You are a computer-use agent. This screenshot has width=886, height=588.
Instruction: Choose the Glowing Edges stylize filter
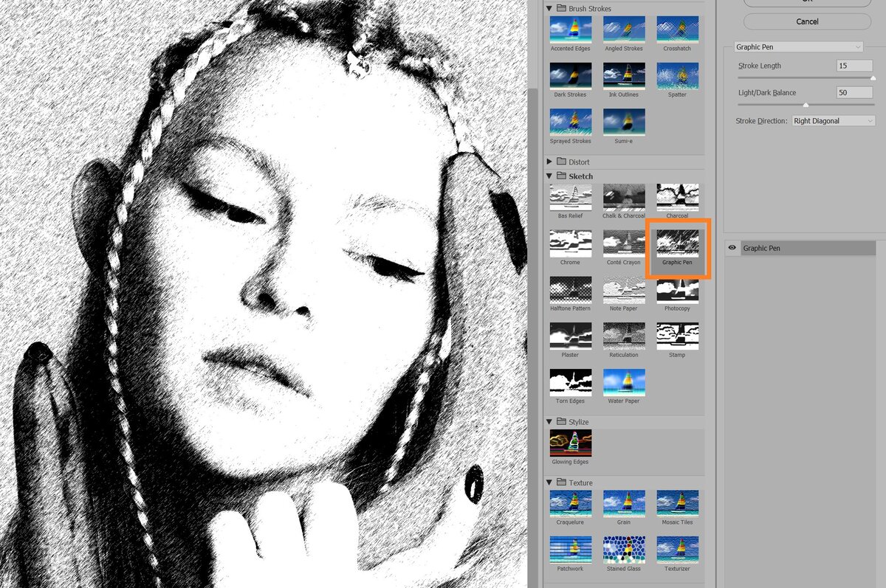click(570, 443)
